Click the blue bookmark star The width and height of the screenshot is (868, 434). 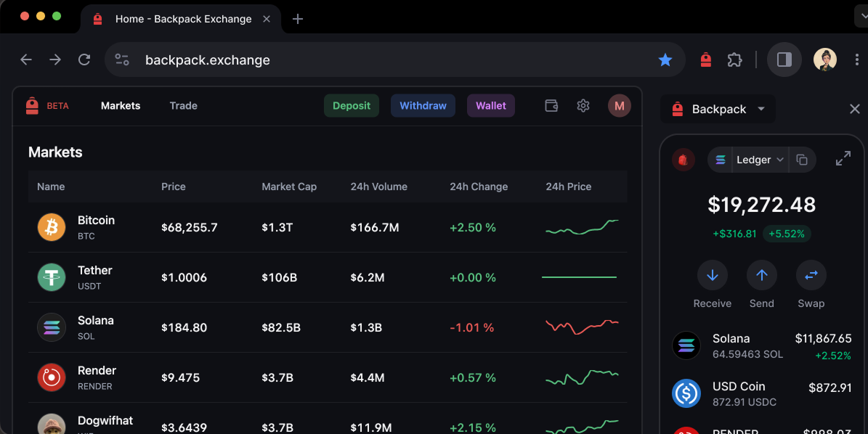665,60
